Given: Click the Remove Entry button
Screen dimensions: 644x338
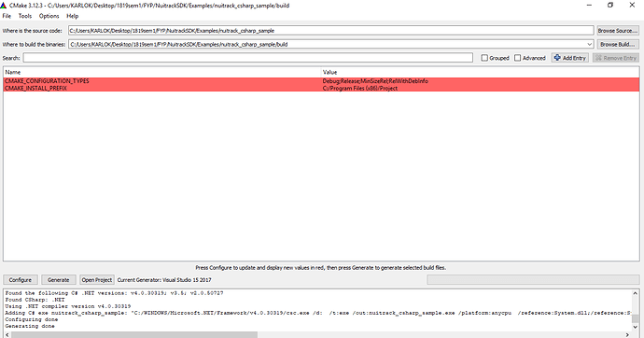Looking at the screenshot, I should [616, 58].
